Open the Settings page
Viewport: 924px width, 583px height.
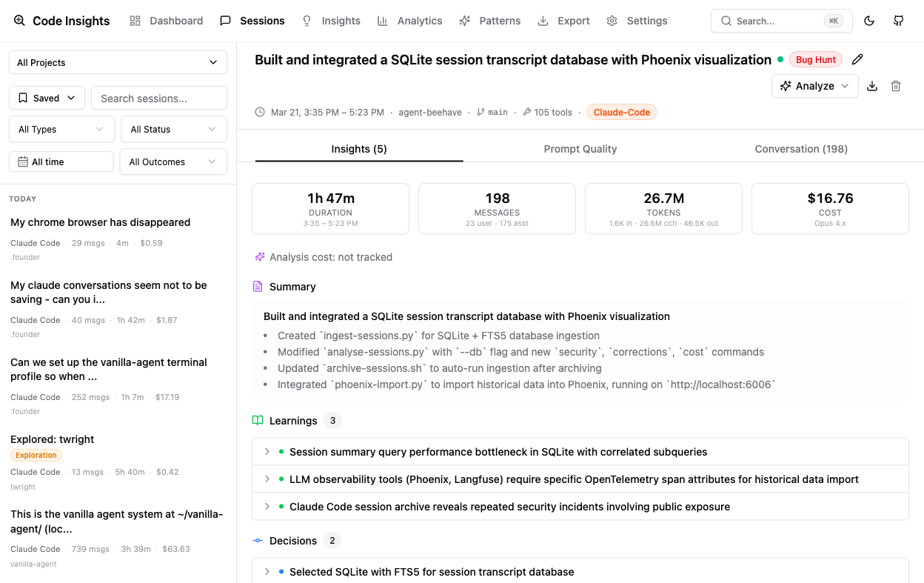637,21
